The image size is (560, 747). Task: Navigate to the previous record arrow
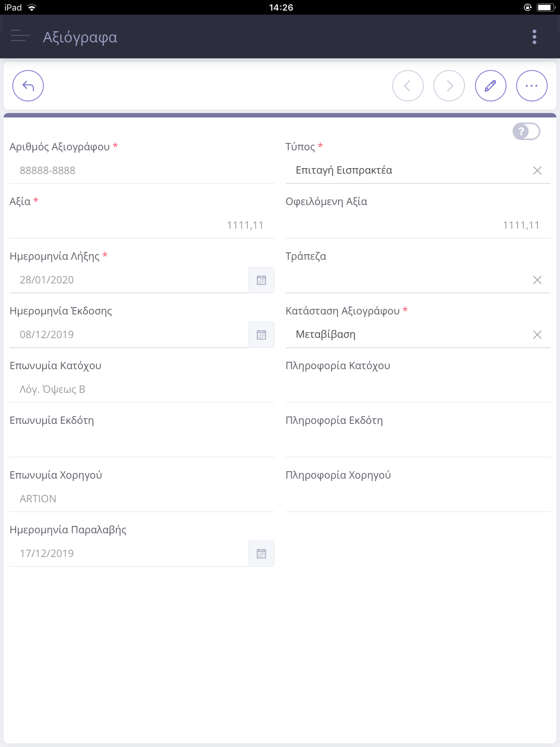click(408, 86)
